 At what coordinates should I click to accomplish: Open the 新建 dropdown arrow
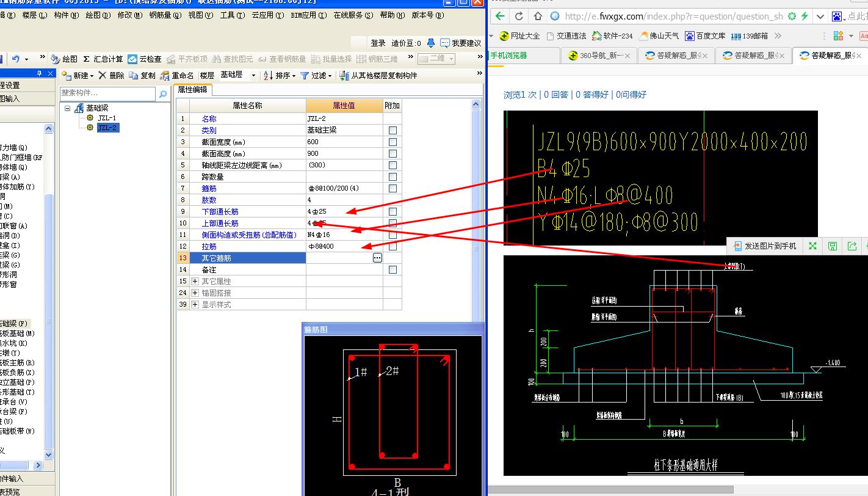[92, 76]
